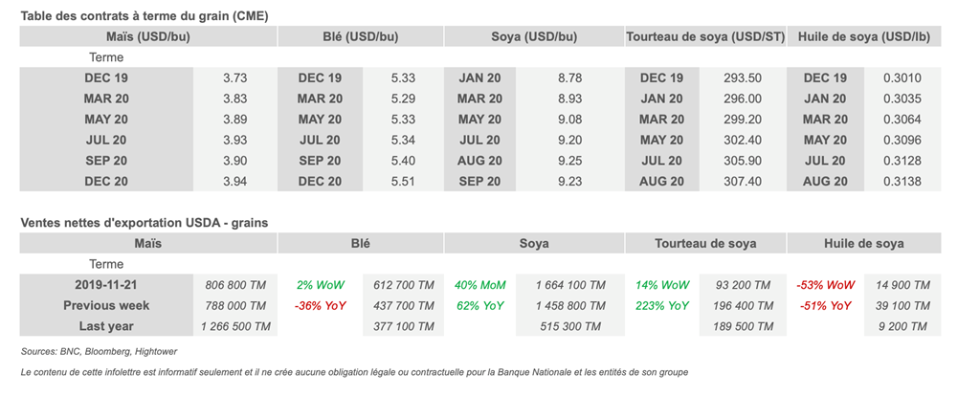Click the Soya JAN 20 term cell
This screenshot has width=980, height=396.
pyautogui.click(x=479, y=78)
